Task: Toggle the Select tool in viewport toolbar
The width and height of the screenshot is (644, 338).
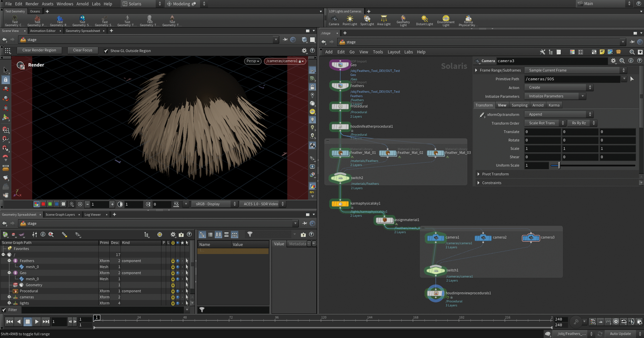Action: click(6, 70)
